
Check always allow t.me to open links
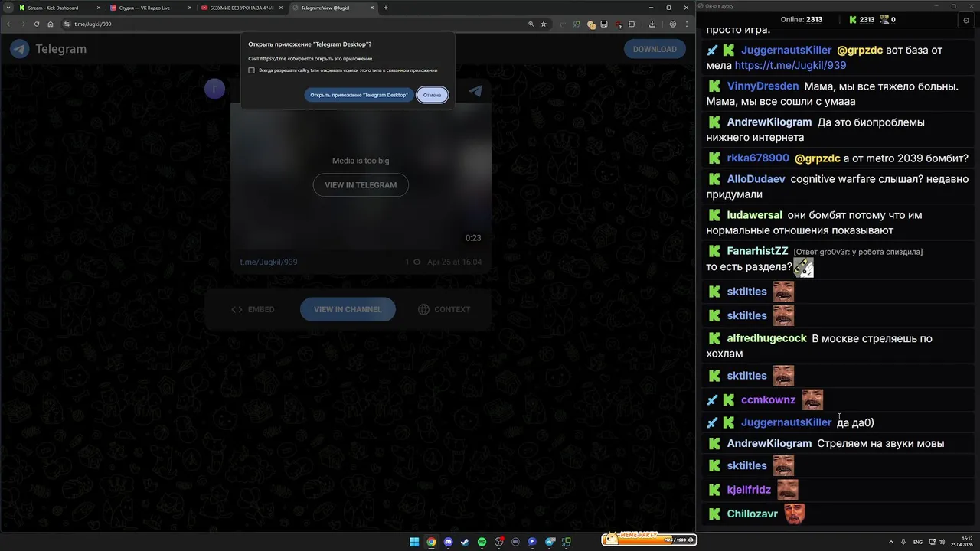click(251, 70)
